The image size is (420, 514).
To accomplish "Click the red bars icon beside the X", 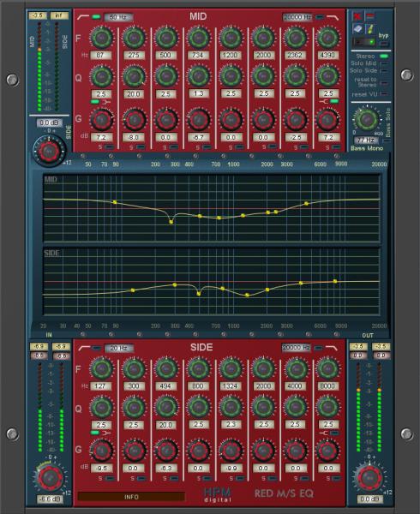I will click(369, 15).
